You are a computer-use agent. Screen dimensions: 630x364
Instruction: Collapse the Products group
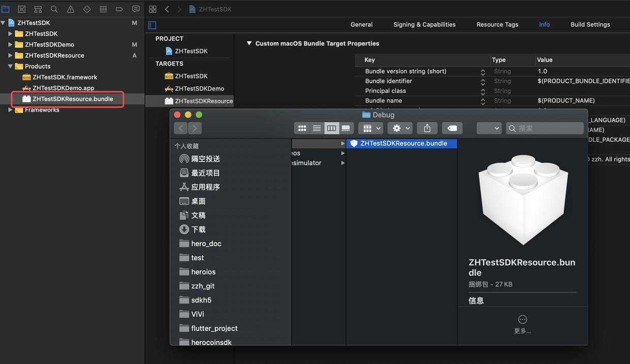pyautogui.click(x=10, y=67)
